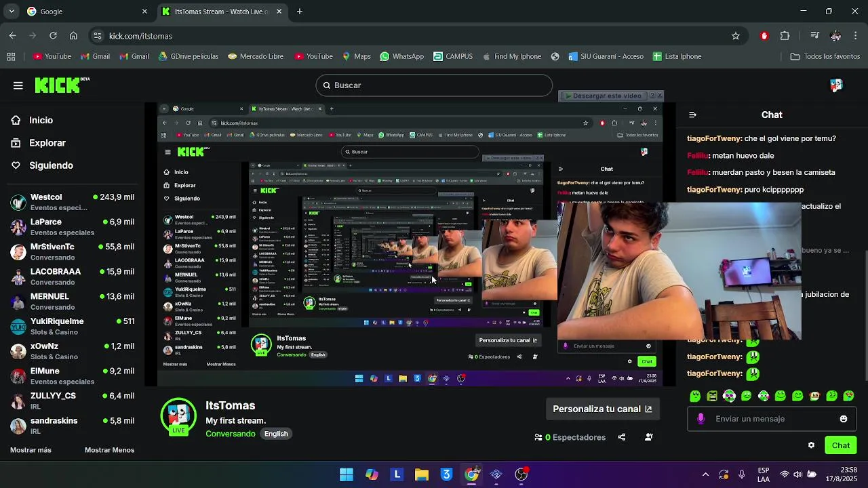Insert angry green hulk emote
The image size is (868, 488).
point(712,396)
